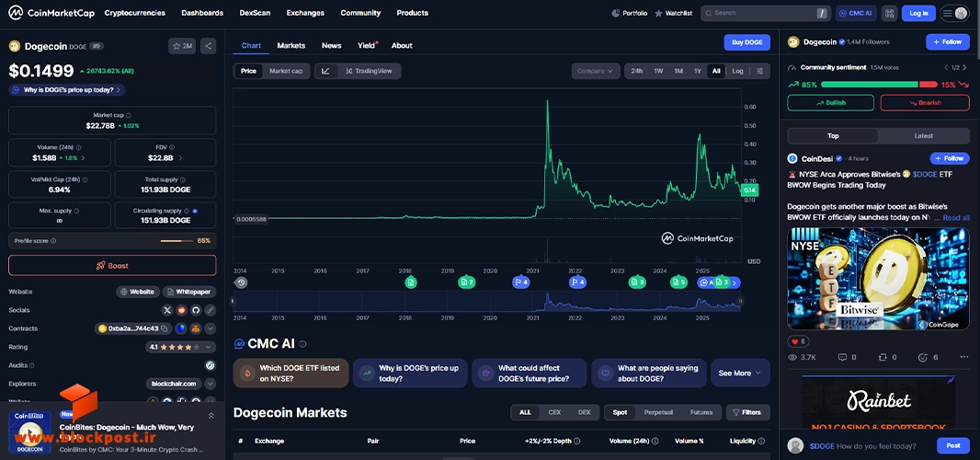Click the chart range navigator right handle
This screenshot has width=980, height=460.
pos(740,301)
